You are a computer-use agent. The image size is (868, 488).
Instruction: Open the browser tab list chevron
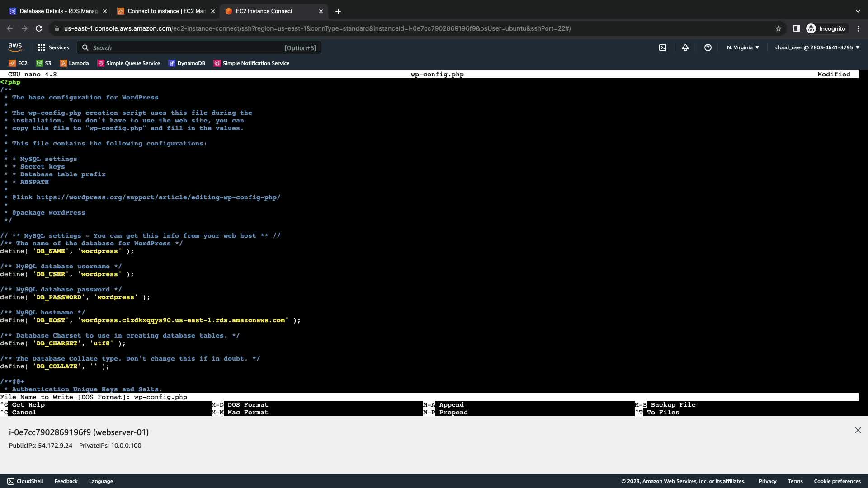pyautogui.click(x=858, y=11)
